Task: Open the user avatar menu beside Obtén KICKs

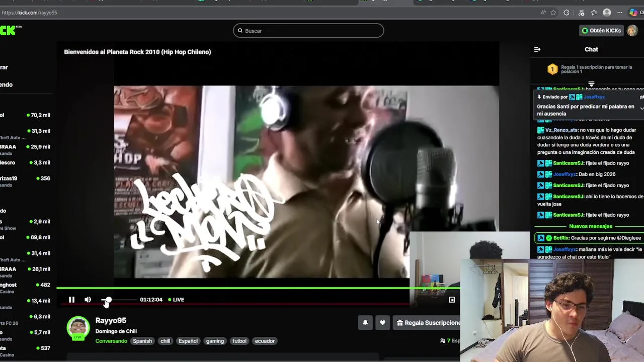Action: [x=632, y=31]
